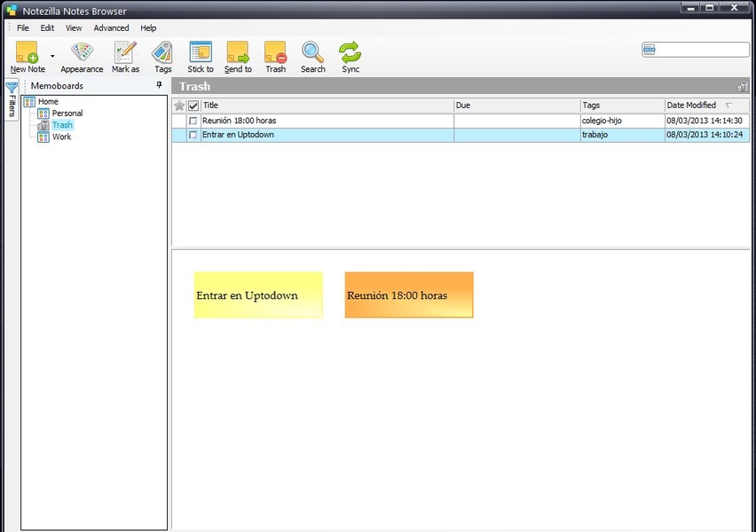
Task: Tick checkbox for Reunión 18:00 horas note
Action: [x=193, y=121]
